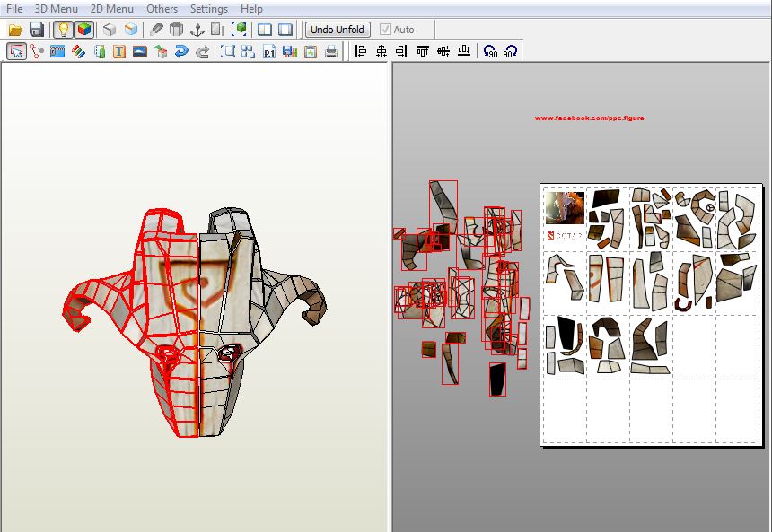Click the clipboard with green arrow icon
Viewport: 772px width, 532px height.
pos(311,51)
